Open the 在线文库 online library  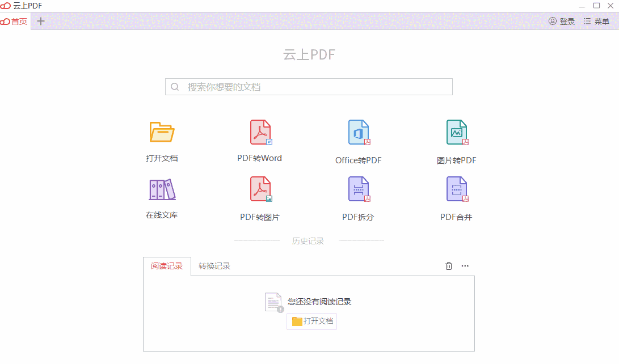click(161, 196)
